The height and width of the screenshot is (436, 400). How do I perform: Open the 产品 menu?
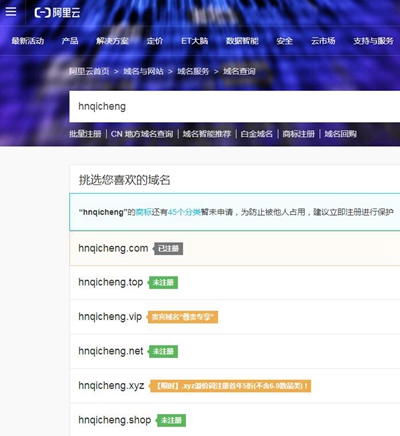pos(70,41)
